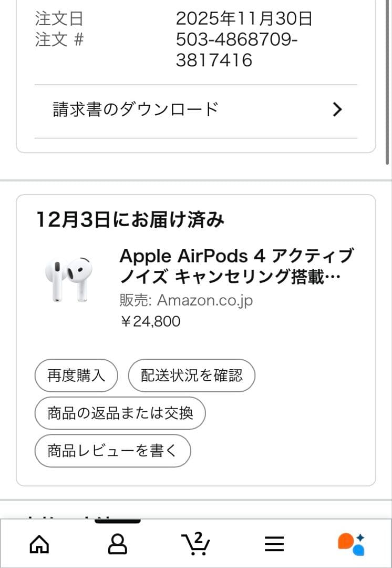Screen dimensions: 392x568
Task: Open the account profile icon
Action: [x=118, y=544]
